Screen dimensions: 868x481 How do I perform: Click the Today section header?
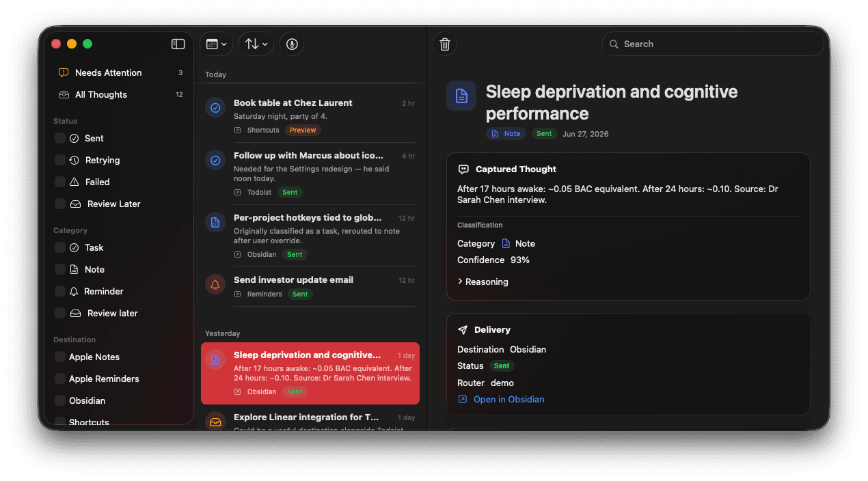tap(215, 74)
